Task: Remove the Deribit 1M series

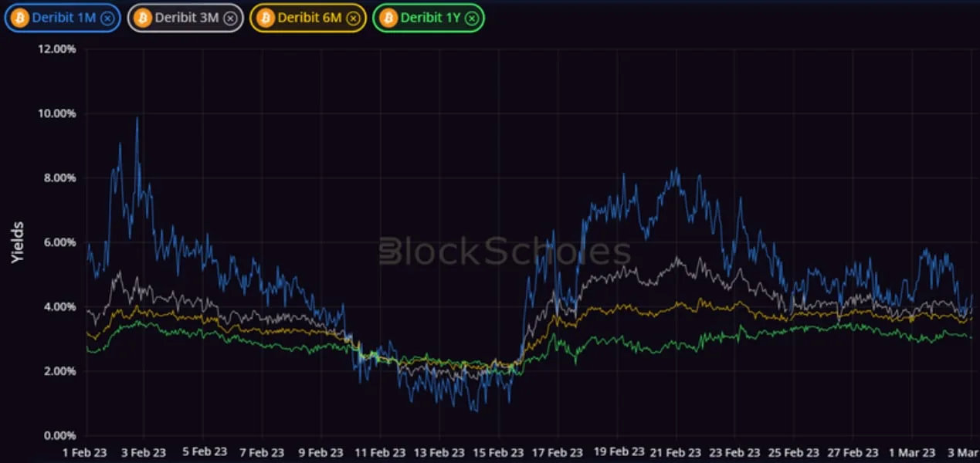Action: pyautogui.click(x=108, y=18)
